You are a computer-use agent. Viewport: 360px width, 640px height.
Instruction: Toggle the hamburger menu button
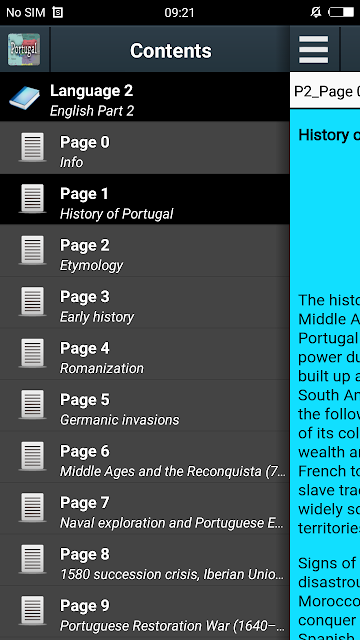[313, 50]
